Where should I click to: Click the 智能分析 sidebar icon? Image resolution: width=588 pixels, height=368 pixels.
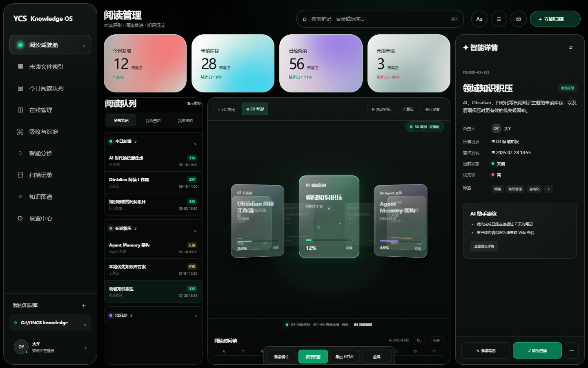pyautogui.click(x=20, y=153)
